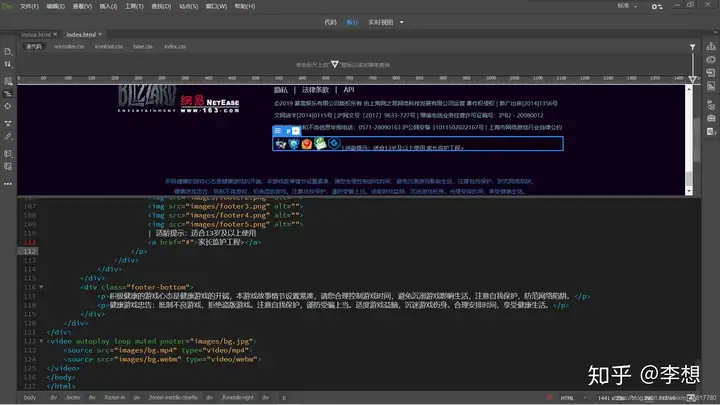720x405 pixels.
Task: Click line number 112 in code gutter
Action: 30,251
